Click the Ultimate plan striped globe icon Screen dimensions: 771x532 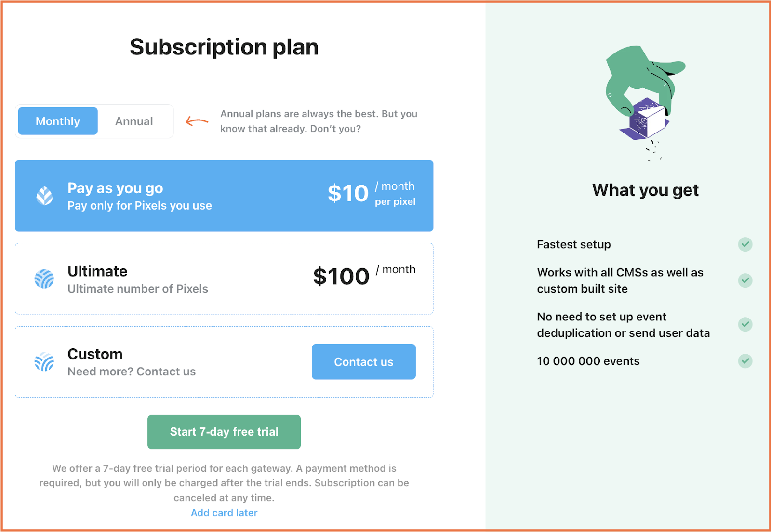[44, 279]
